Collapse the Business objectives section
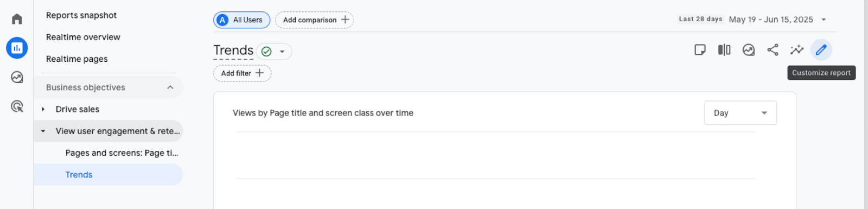 170,87
